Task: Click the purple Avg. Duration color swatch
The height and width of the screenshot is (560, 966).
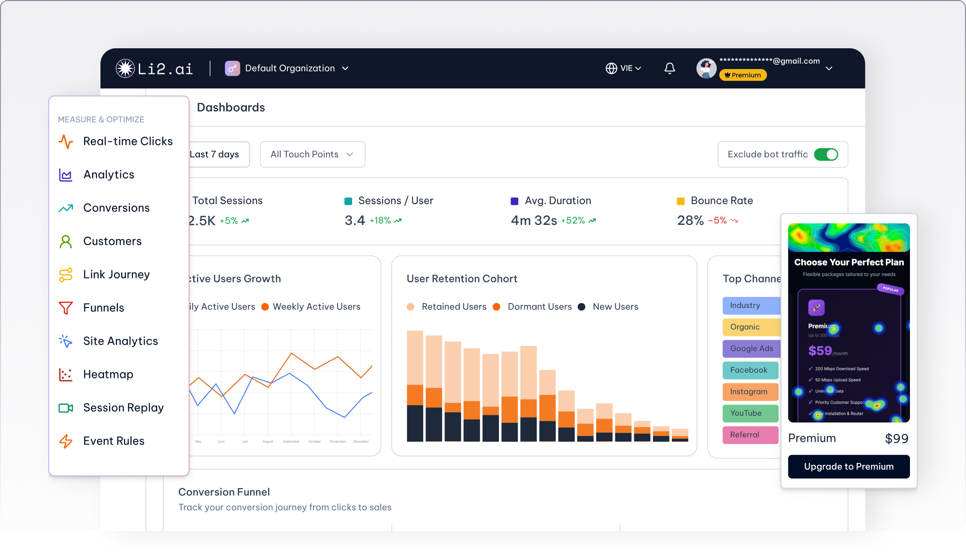Action: 514,201
